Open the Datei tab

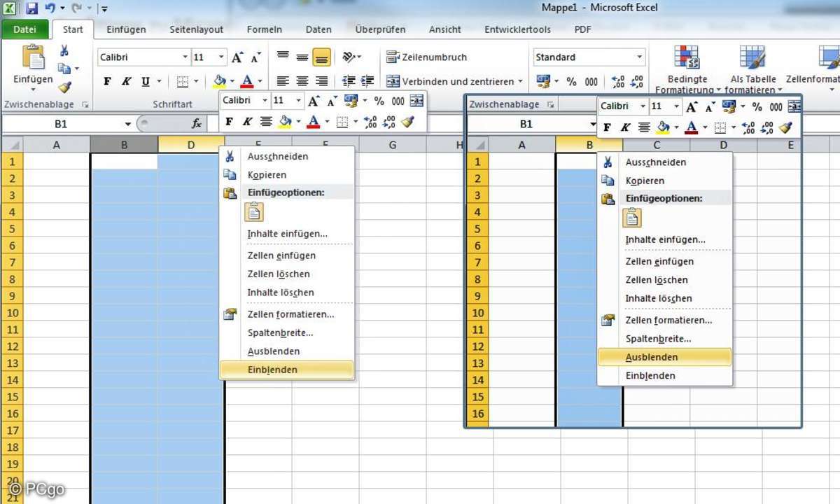point(24,29)
